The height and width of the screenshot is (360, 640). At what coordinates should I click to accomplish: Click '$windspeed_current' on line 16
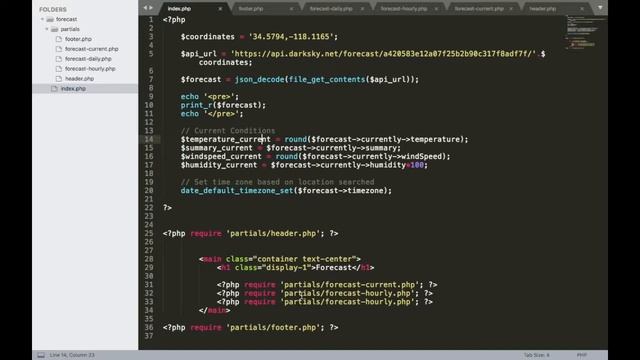(221, 157)
